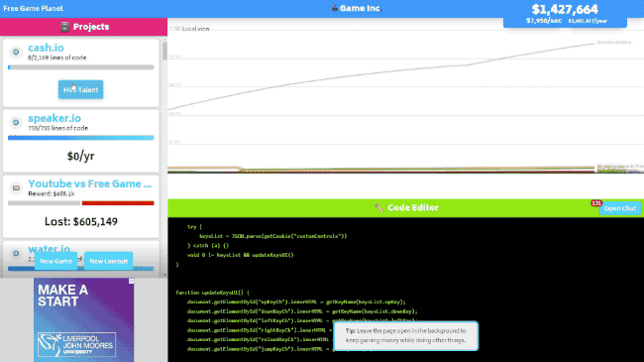Open the Free Game Planet link
Screen dimensions: 644x362
(x=34, y=8)
